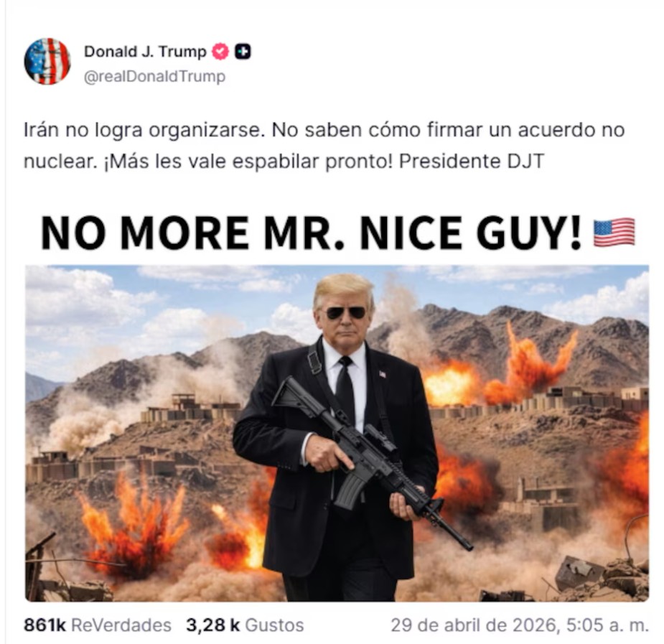The width and height of the screenshot is (664, 644).
Task: Open the ReVerdades label
Action: (x=121, y=625)
